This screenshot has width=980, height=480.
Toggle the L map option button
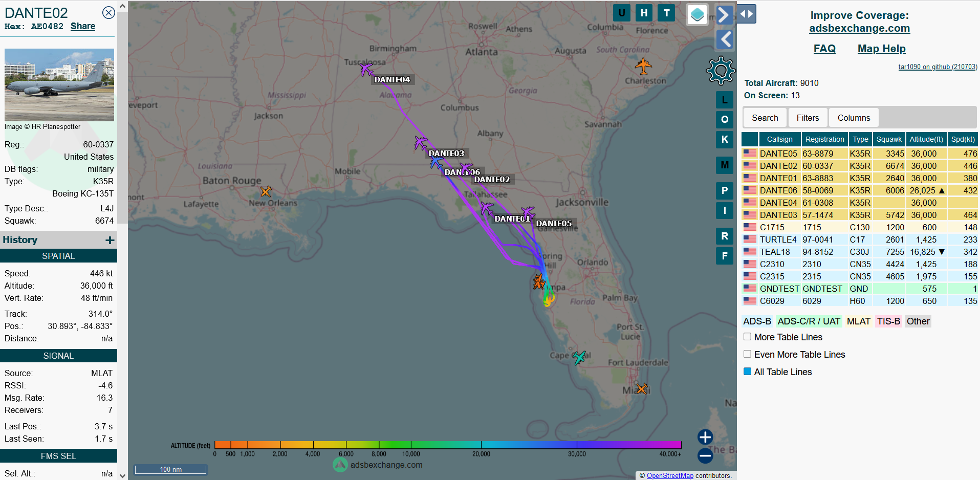point(725,100)
